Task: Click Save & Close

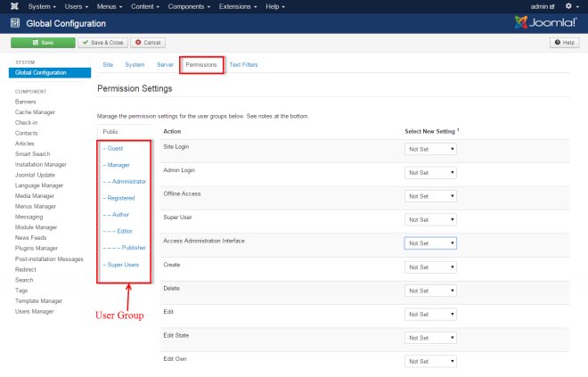Action: coord(102,43)
